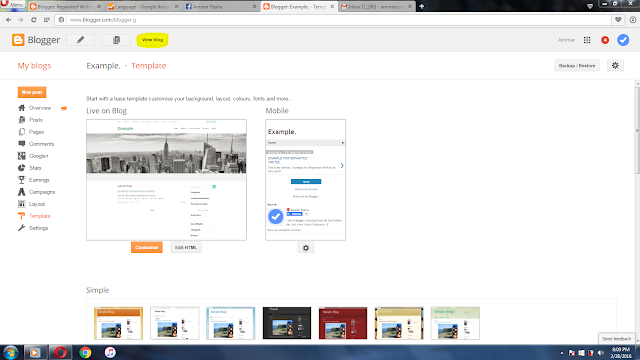Click the Mobile template preview
The width and height of the screenshot is (640, 360).
pos(305,180)
